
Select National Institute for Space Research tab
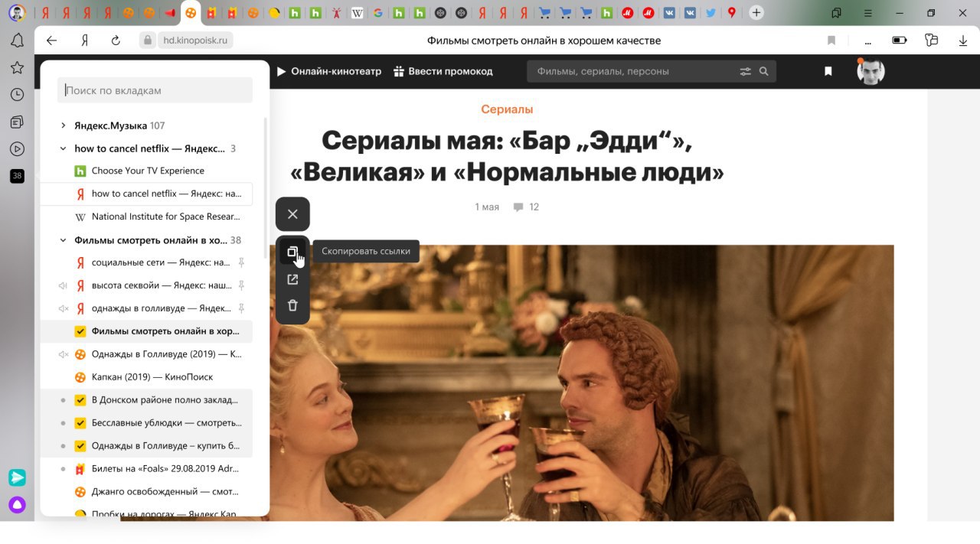coord(146,217)
